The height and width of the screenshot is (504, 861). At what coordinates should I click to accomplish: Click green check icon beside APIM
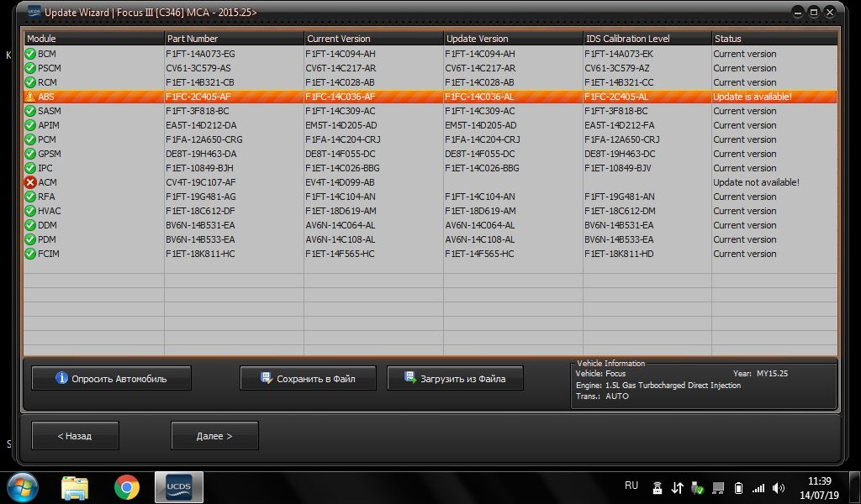[30, 125]
